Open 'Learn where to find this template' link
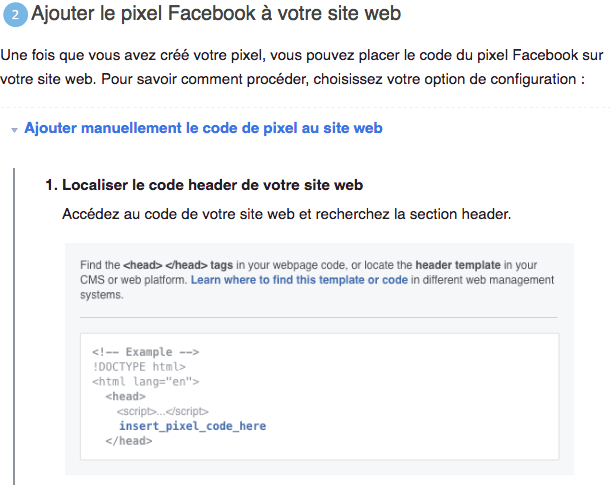The height and width of the screenshot is (485, 610). (299, 280)
